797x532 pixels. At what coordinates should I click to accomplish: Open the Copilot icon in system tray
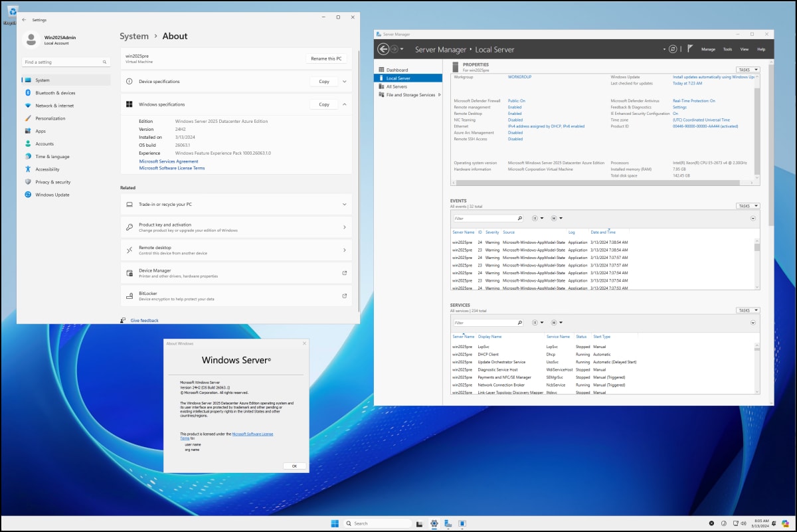tap(786, 523)
